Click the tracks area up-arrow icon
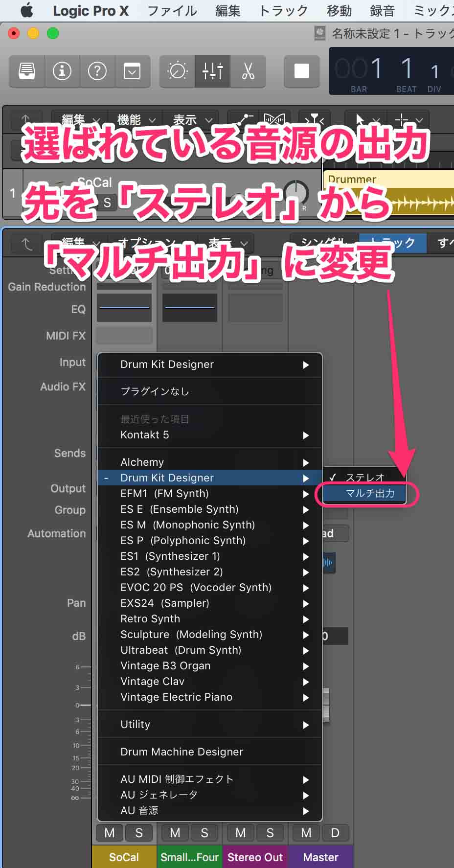Image resolution: width=454 pixels, height=868 pixels. 26,119
